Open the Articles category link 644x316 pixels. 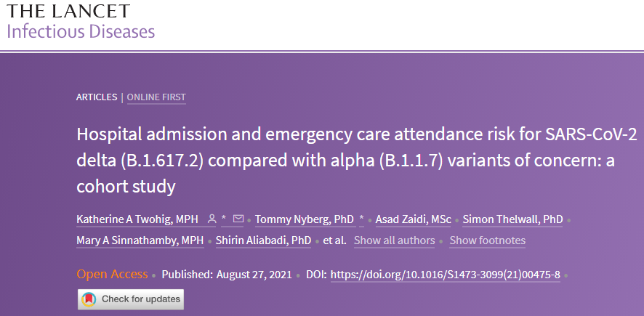97,97
